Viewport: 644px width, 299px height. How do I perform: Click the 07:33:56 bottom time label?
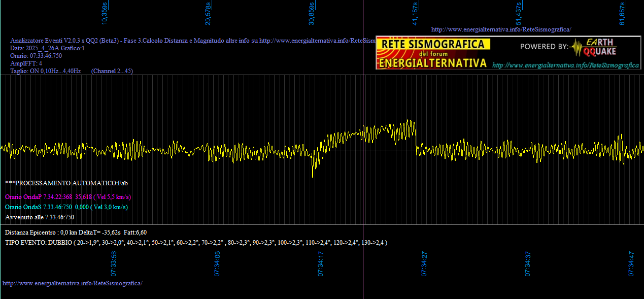coord(114,263)
